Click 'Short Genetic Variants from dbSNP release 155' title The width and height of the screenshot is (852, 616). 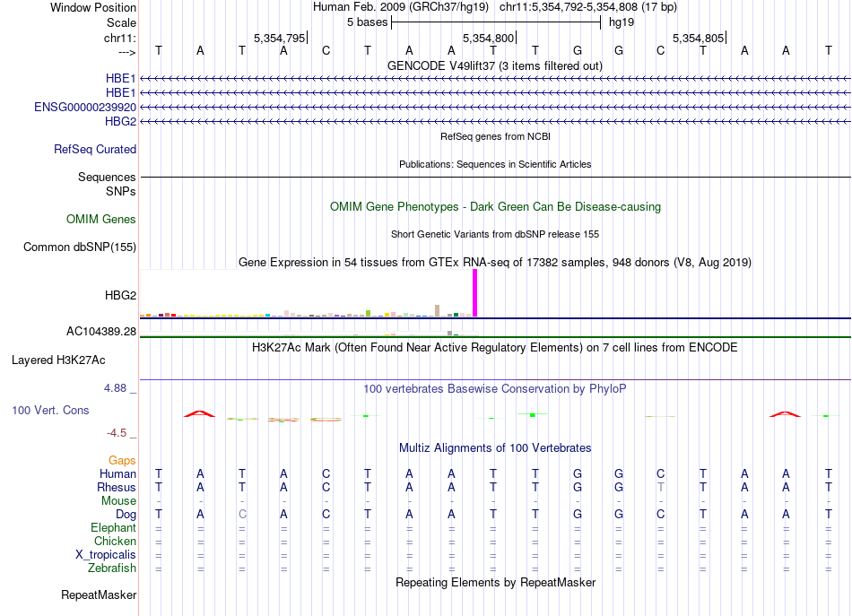(495, 234)
